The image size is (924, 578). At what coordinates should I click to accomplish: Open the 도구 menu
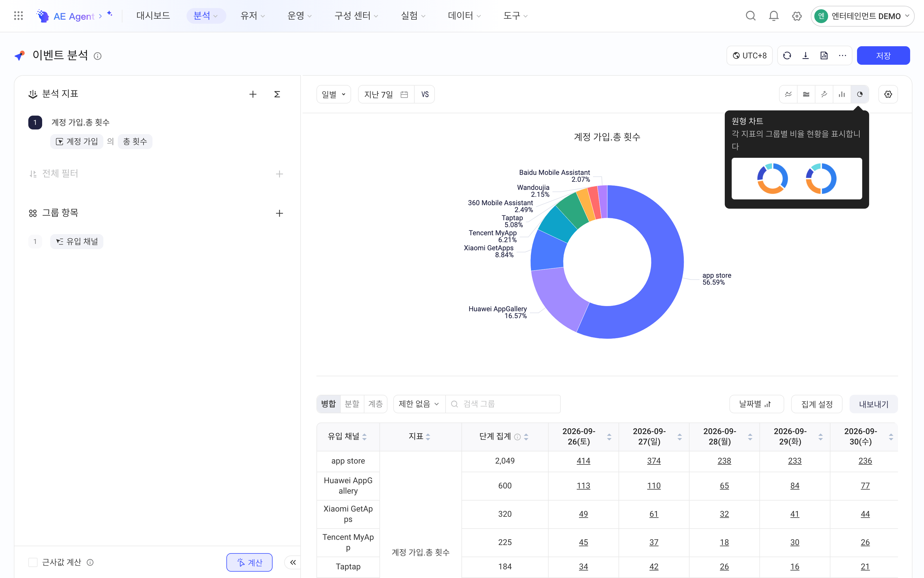pyautogui.click(x=515, y=16)
